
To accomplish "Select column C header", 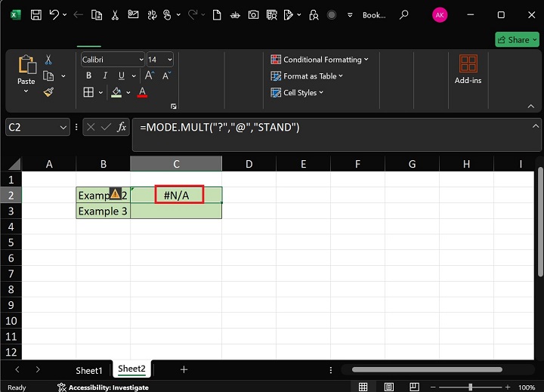I will coord(176,164).
